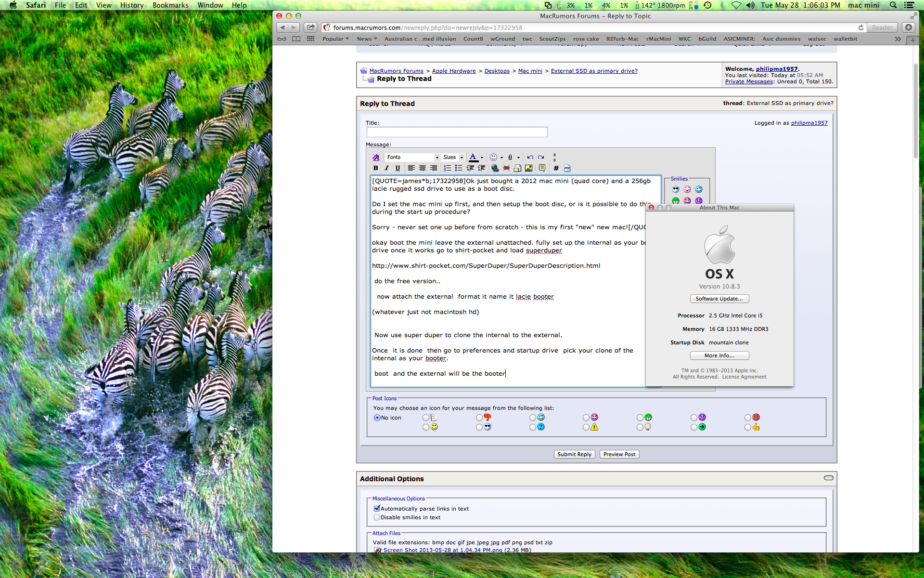Screen dimensions: 924x578
Task: Click the Remove Text Formatting icon
Action: (376, 157)
